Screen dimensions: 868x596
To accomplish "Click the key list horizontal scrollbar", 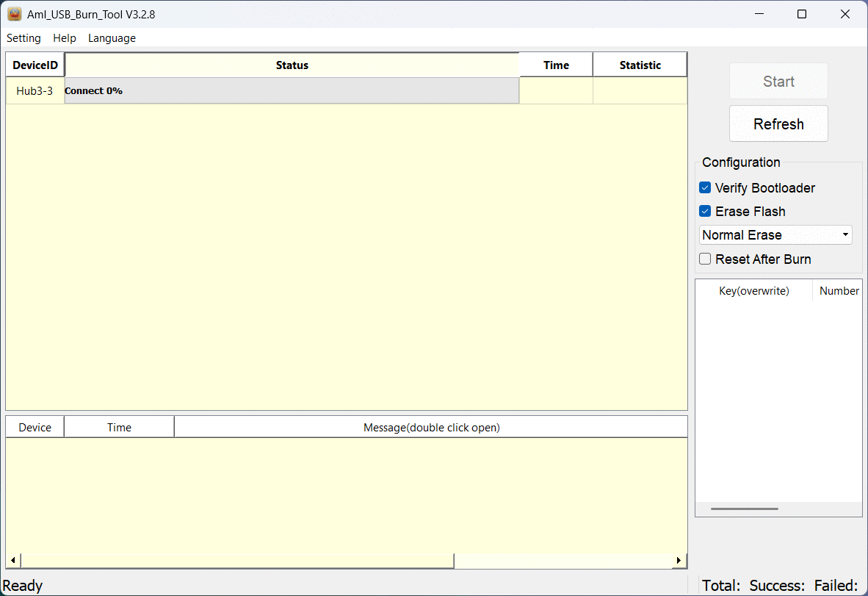I will 744,509.
